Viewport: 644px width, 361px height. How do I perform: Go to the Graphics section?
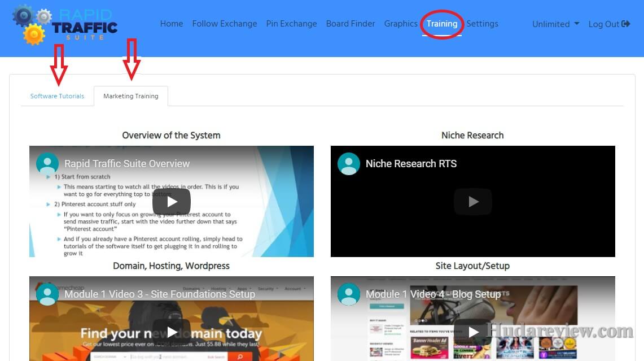[401, 24]
